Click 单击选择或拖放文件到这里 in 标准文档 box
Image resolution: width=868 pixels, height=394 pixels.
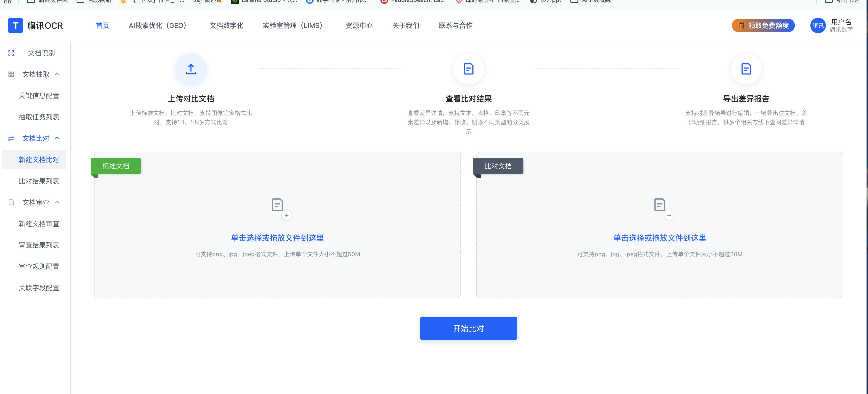(277, 238)
